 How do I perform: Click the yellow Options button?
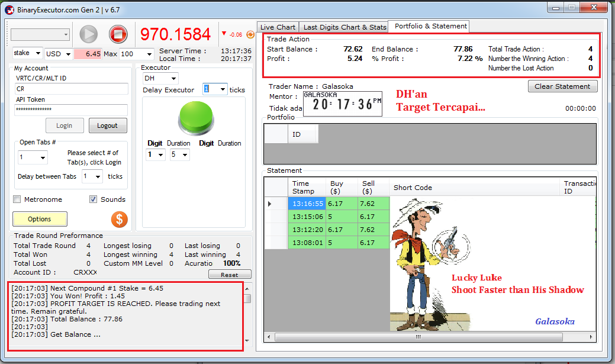point(40,219)
